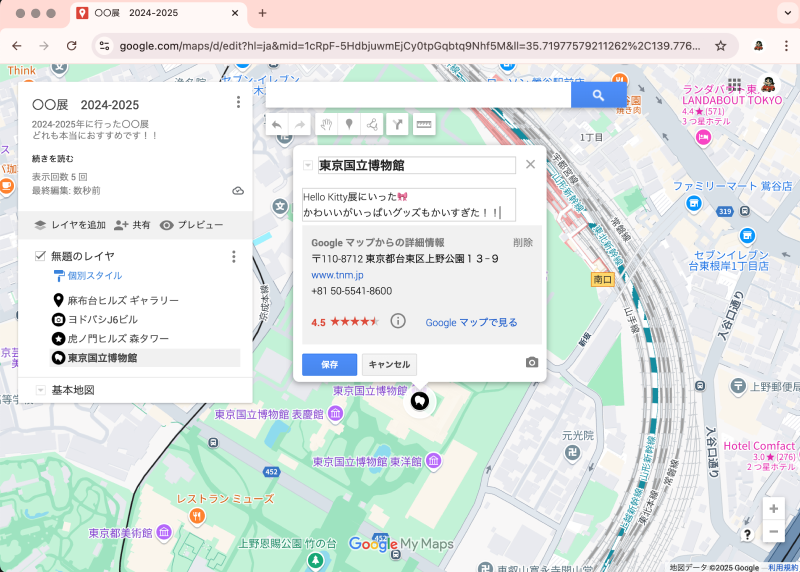Click the undo arrow in map toolbar
Viewport: 800px width, 572px height.
pos(277,125)
